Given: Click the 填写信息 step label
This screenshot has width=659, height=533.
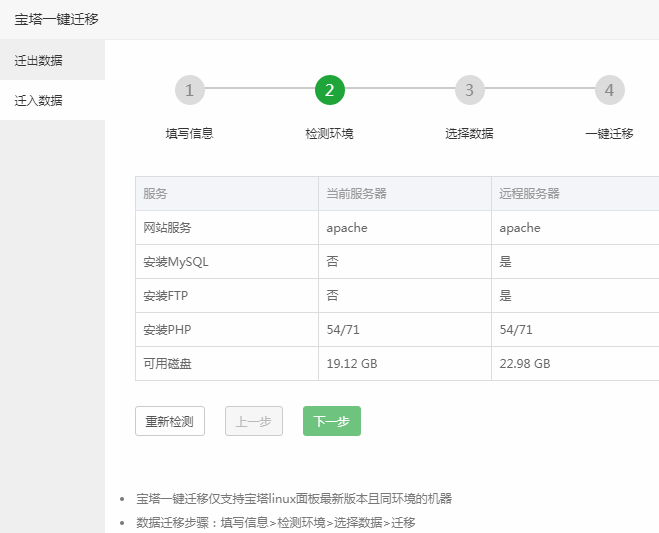Looking at the screenshot, I should point(190,134).
